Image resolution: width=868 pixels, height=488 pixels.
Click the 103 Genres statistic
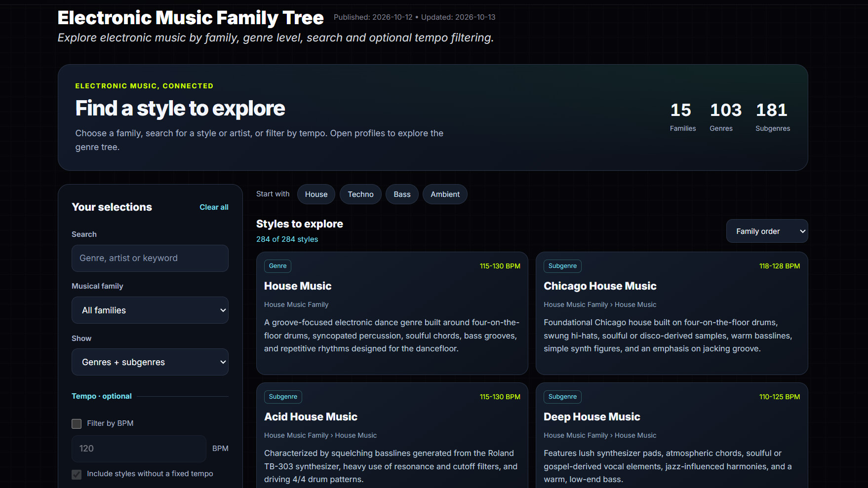point(725,117)
